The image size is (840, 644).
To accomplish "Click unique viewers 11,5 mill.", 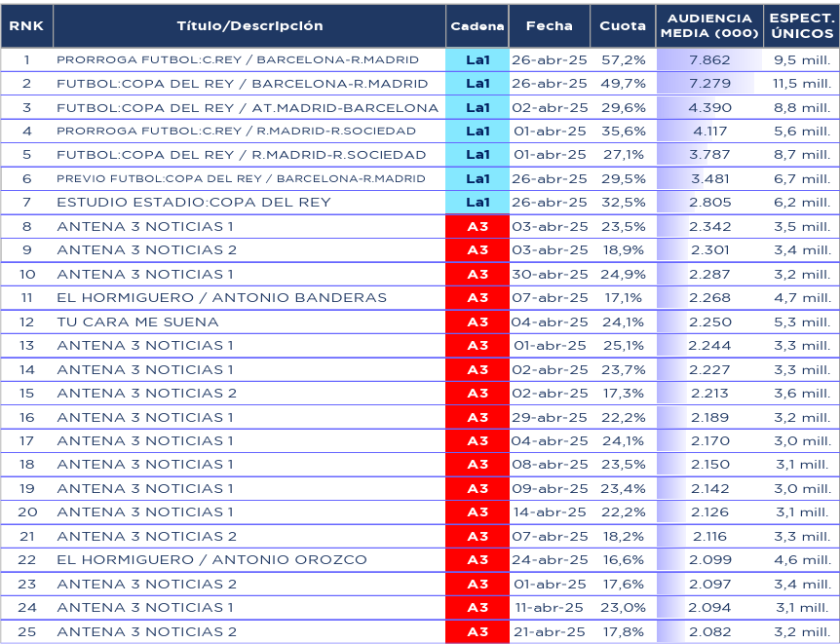I will coord(801,84).
